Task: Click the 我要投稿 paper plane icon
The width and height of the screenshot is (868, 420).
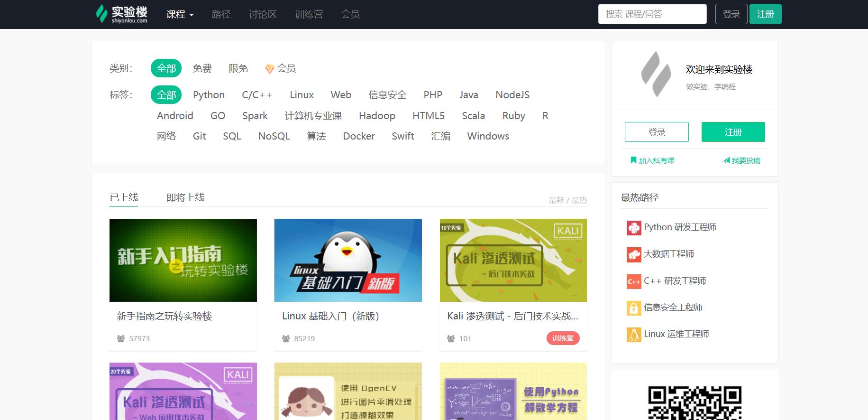Action: [x=726, y=160]
